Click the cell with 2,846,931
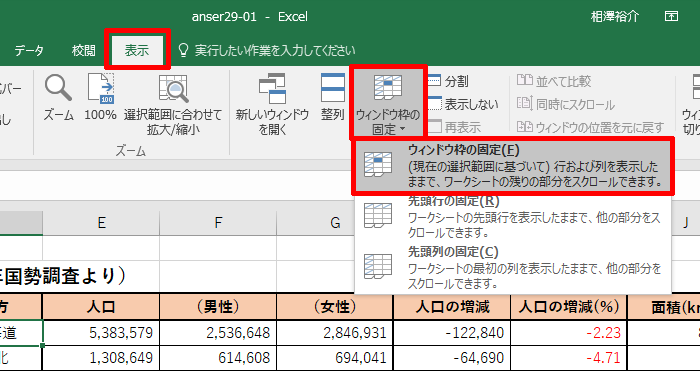This screenshot has width=700, height=371. (335, 333)
